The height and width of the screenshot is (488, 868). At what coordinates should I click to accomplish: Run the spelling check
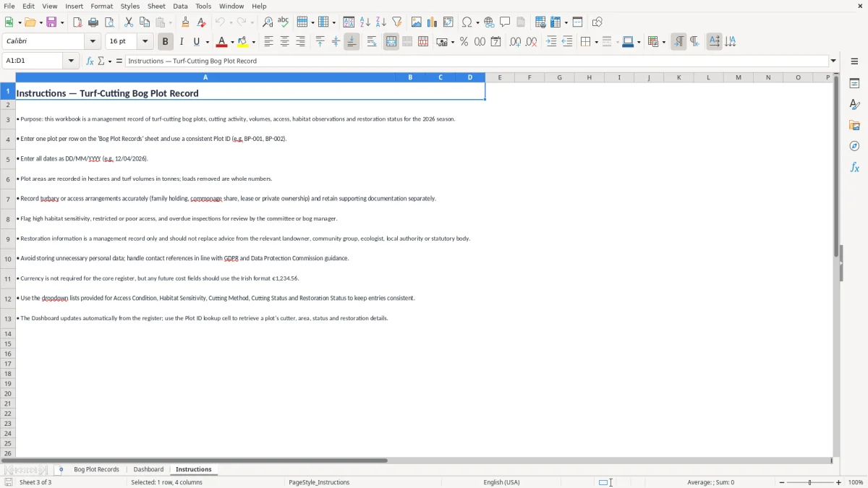(284, 22)
